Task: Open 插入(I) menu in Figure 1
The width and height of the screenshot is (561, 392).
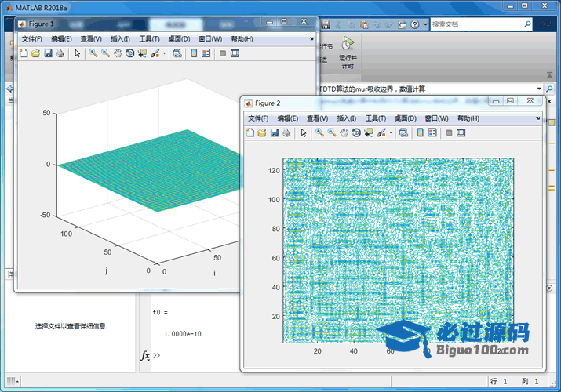Action: (120, 39)
